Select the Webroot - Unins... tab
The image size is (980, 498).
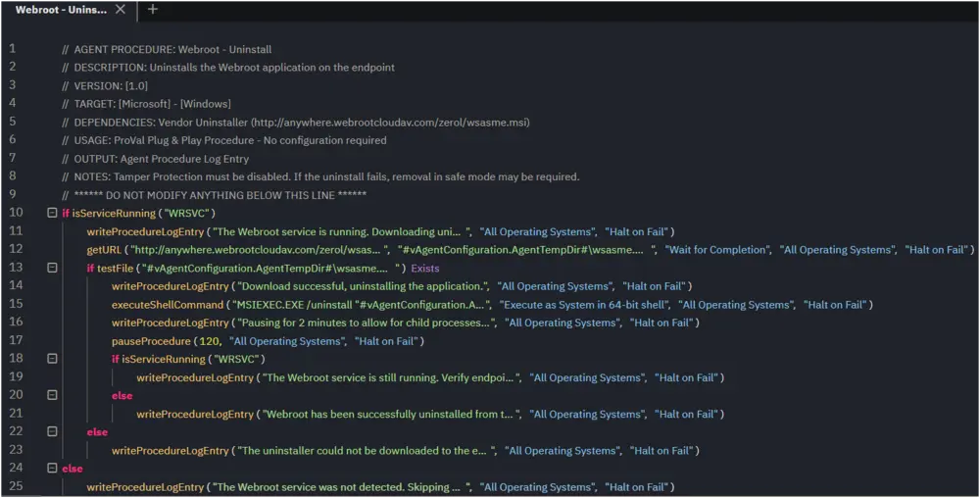pyautogui.click(x=61, y=10)
